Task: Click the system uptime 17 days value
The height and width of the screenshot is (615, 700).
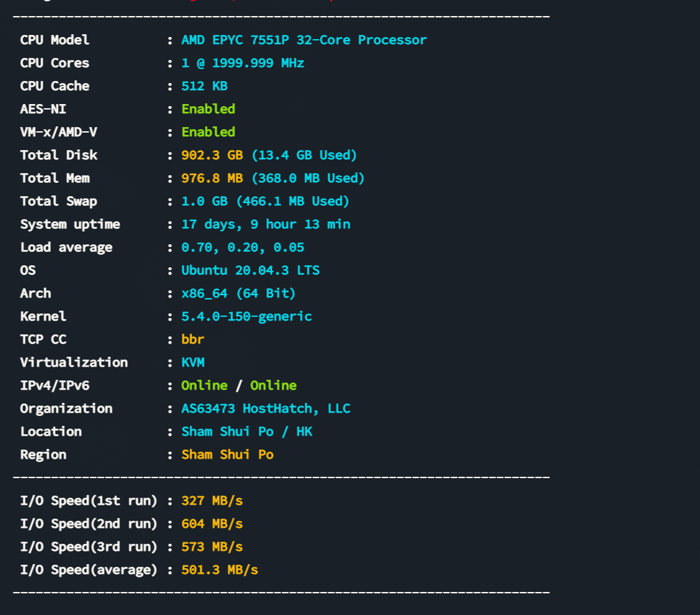Action: (265, 224)
